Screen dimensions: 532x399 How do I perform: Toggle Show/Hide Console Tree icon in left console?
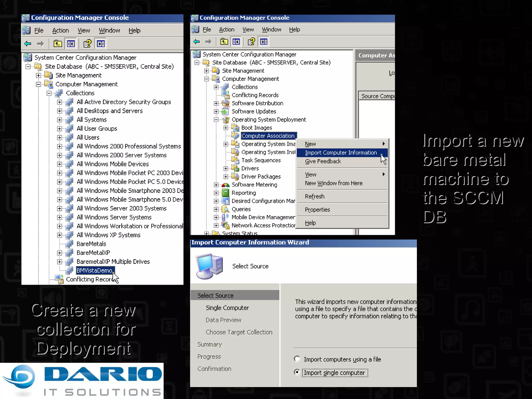pos(71,44)
